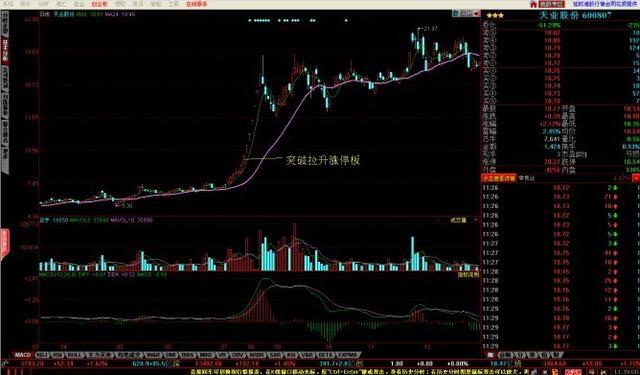This screenshot has width=640, height=375.
Task: Select the tab right of the red trade-list tab
Action: pos(526,178)
